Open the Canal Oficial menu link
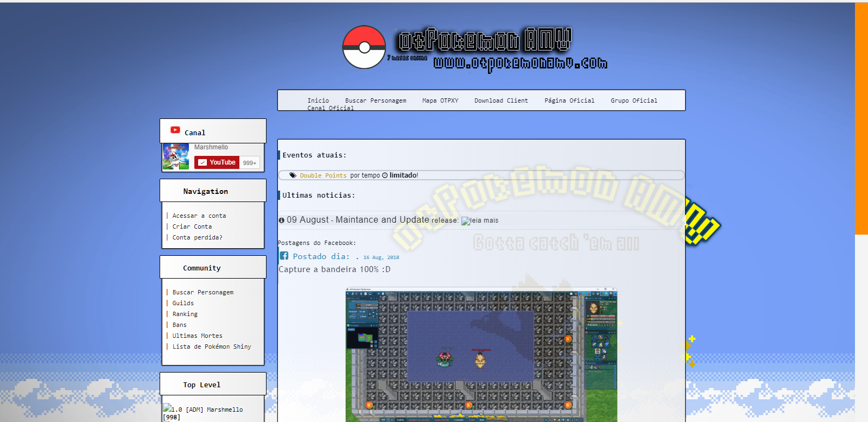 [x=331, y=108]
